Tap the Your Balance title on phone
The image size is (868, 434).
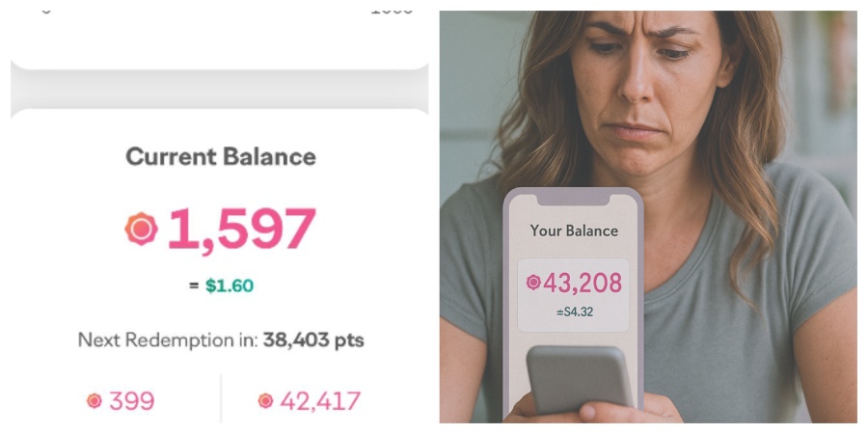point(574,231)
